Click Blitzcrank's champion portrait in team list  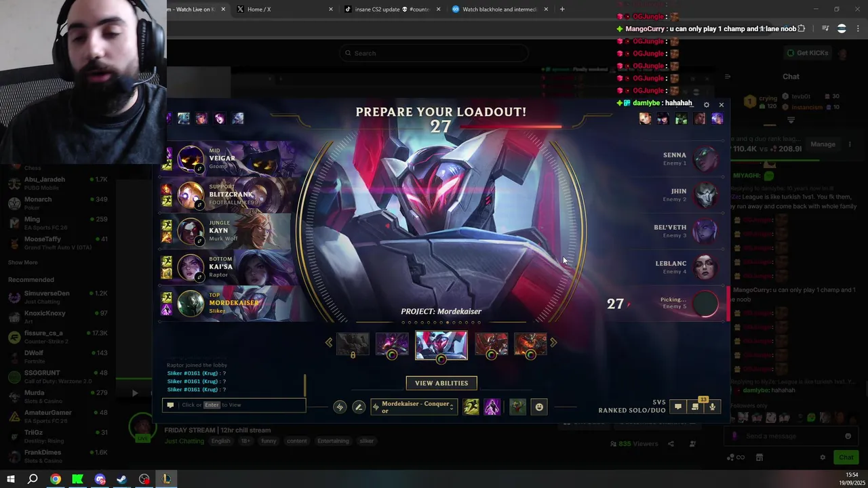click(191, 195)
